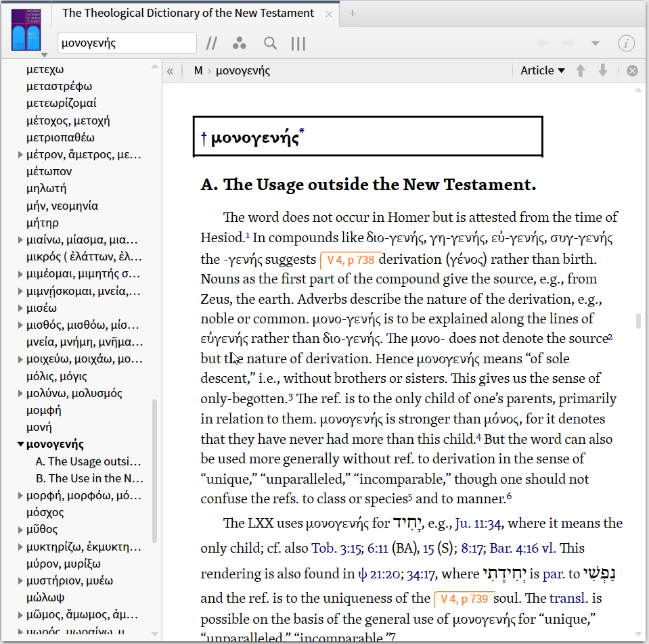Click the μονογενής breadcrumb in locator bar

coord(243,71)
